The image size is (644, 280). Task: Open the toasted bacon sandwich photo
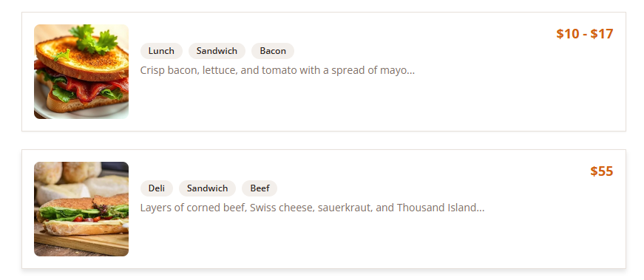[81, 72]
